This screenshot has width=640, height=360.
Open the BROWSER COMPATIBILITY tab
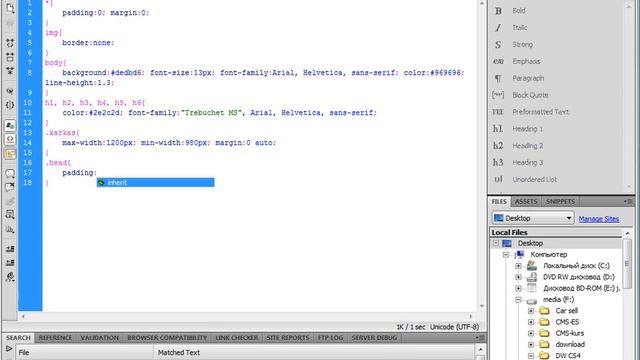tap(167, 338)
